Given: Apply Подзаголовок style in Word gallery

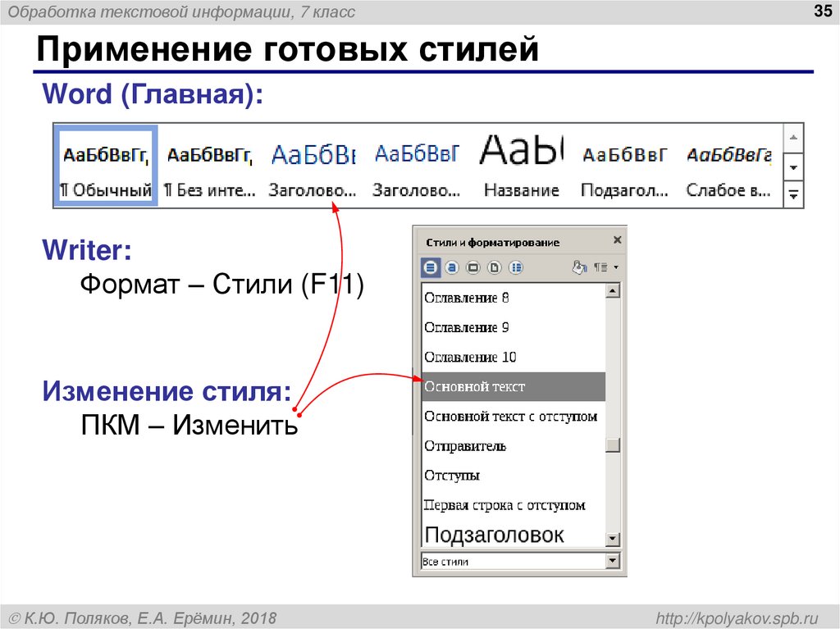Looking at the screenshot, I should [624, 166].
